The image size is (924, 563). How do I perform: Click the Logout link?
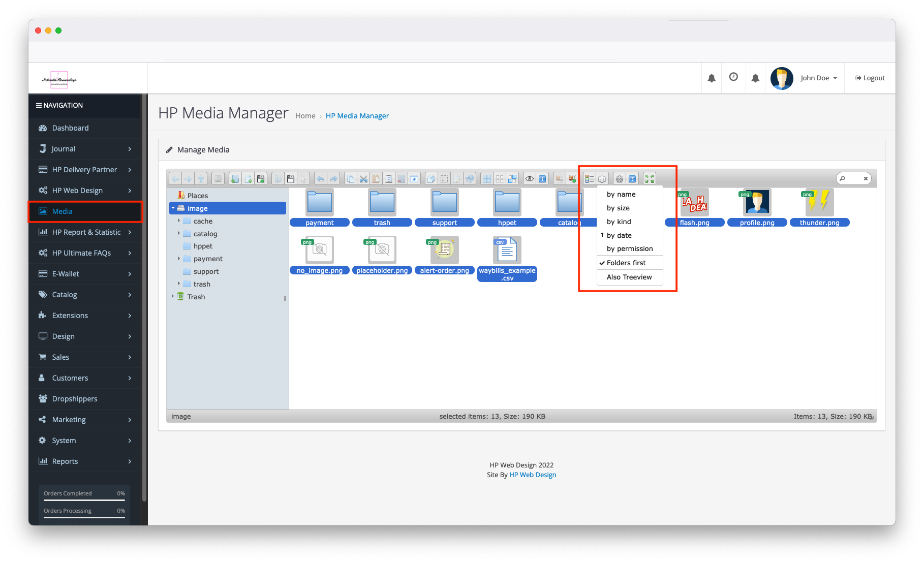[x=870, y=78]
